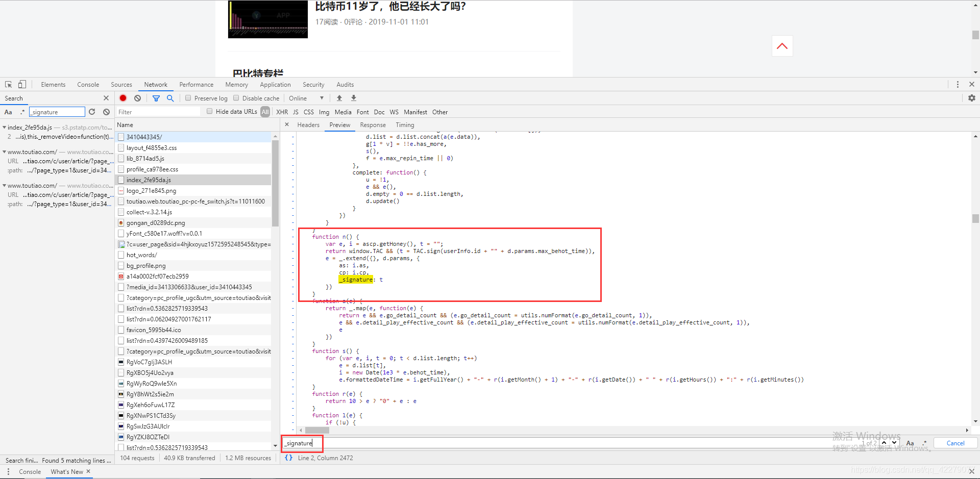Screen dimensions: 980x479
Task: Open the Application tab
Action: pos(275,84)
